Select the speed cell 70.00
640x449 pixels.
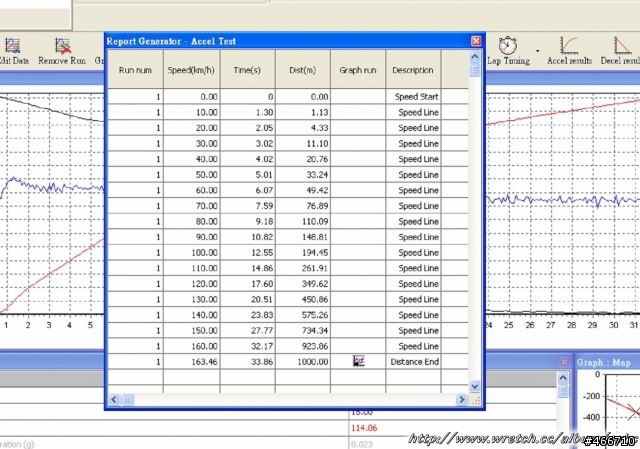point(191,206)
